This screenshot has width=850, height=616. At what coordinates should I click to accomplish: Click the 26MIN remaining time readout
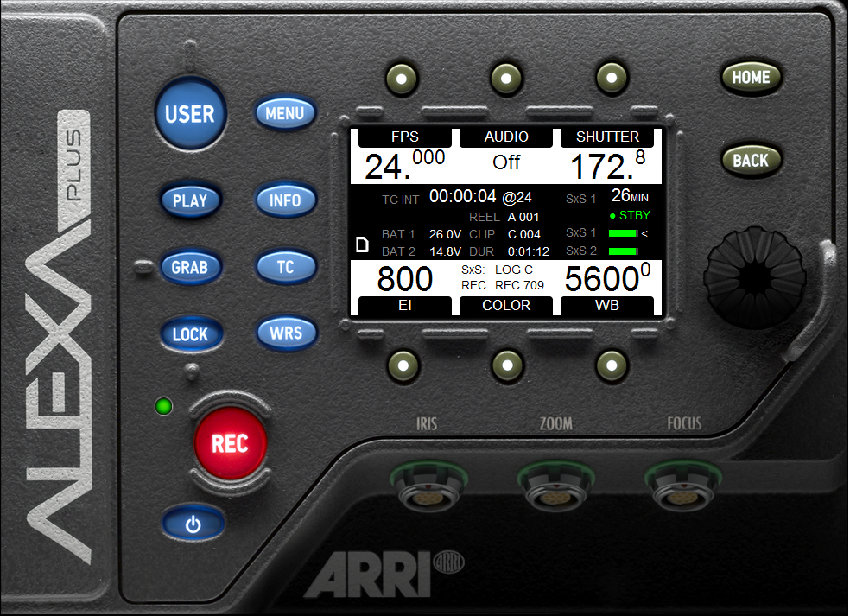point(630,196)
